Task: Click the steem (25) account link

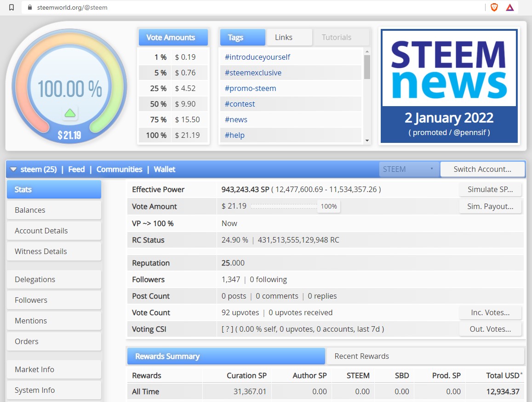Action: [x=38, y=169]
